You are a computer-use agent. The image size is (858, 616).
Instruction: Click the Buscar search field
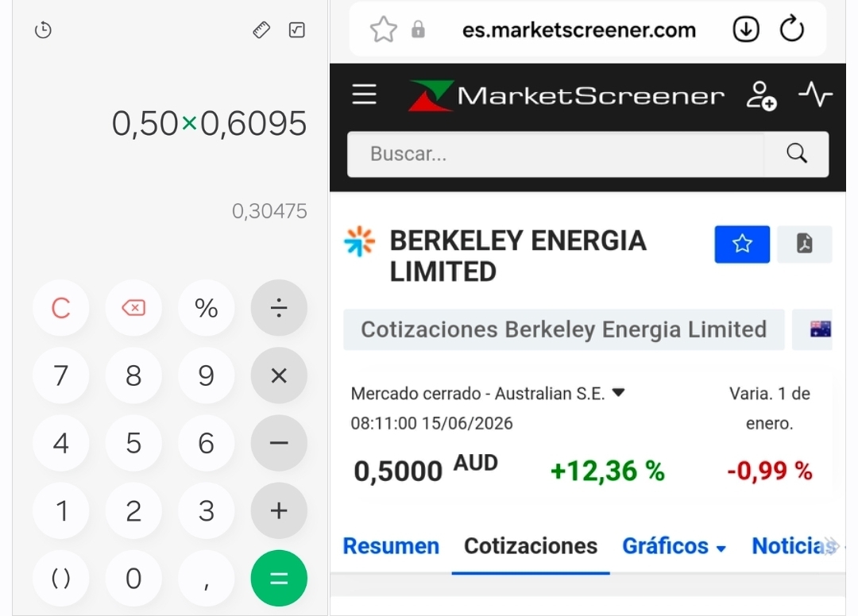click(556, 154)
